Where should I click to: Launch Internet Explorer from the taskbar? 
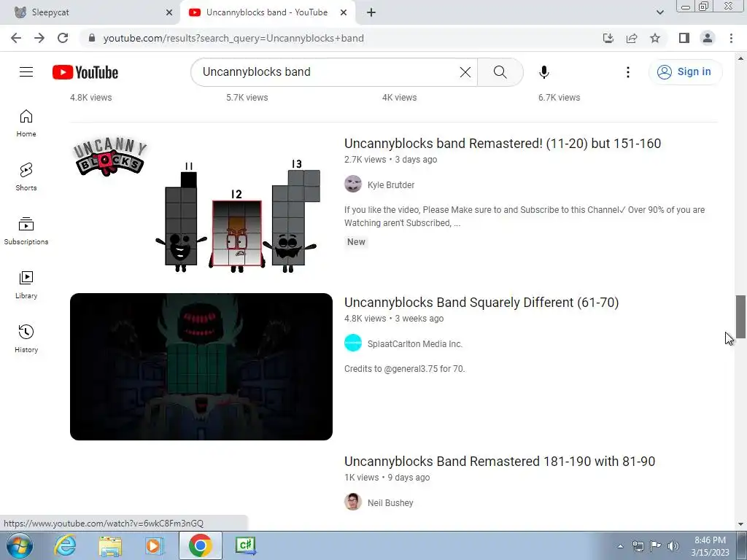coord(65,545)
